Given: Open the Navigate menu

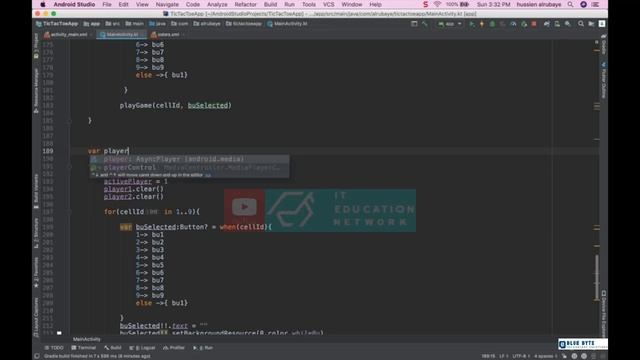Looking at the screenshot, I should pos(167,4).
